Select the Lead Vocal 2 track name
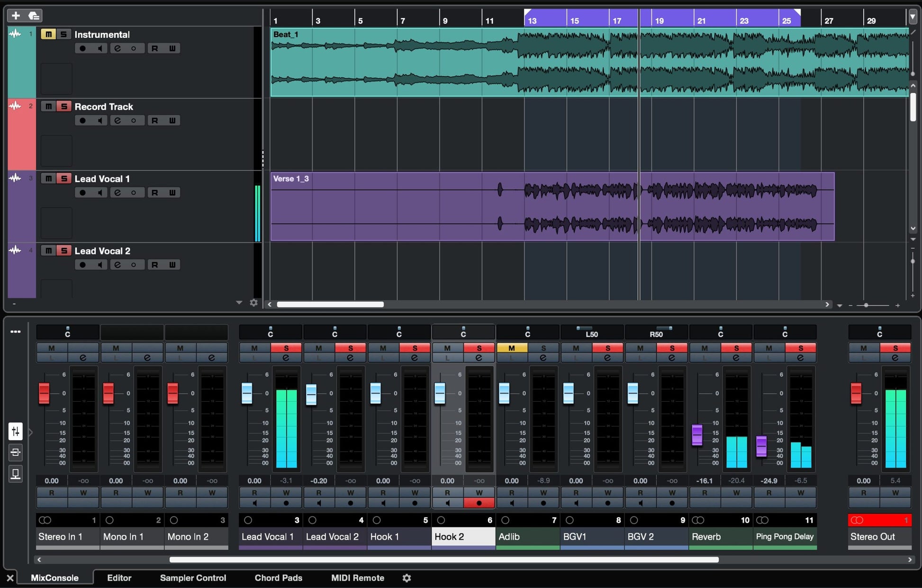The width and height of the screenshot is (922, 588). (x=102, y=251)
